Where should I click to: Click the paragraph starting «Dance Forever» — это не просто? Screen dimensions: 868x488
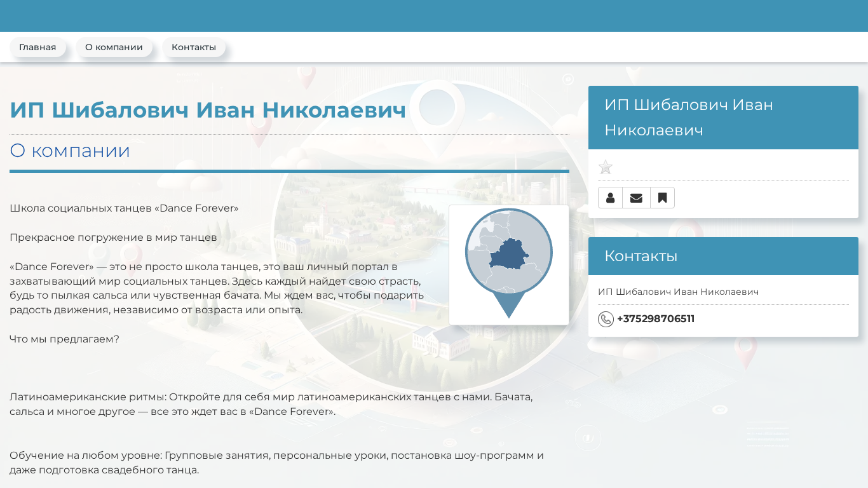click(217, 288)
